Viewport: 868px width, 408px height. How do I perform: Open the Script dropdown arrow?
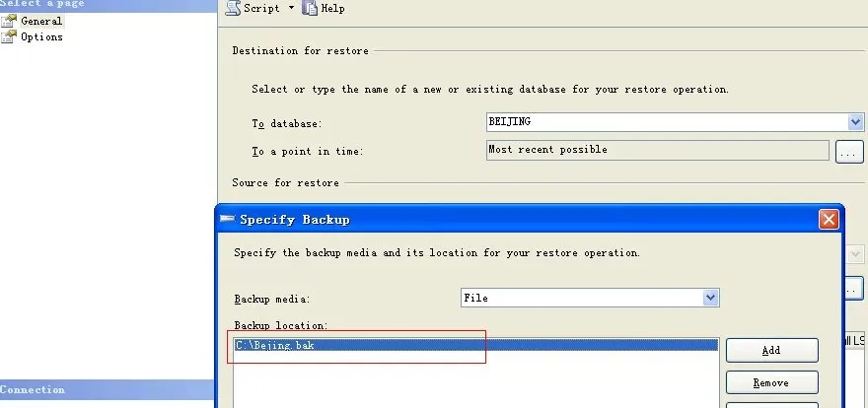point(291,8)
